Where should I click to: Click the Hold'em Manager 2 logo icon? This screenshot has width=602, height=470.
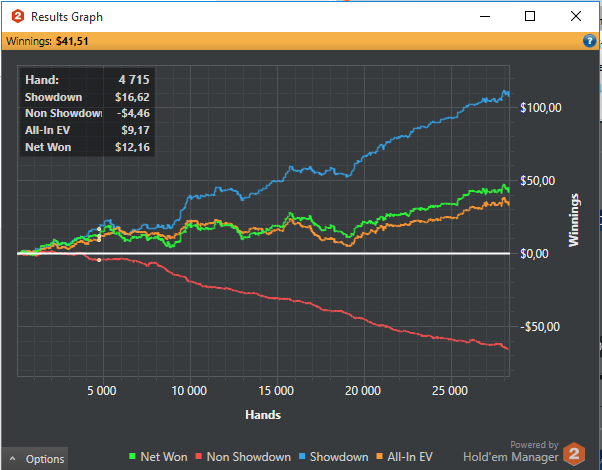pos(574,454)
